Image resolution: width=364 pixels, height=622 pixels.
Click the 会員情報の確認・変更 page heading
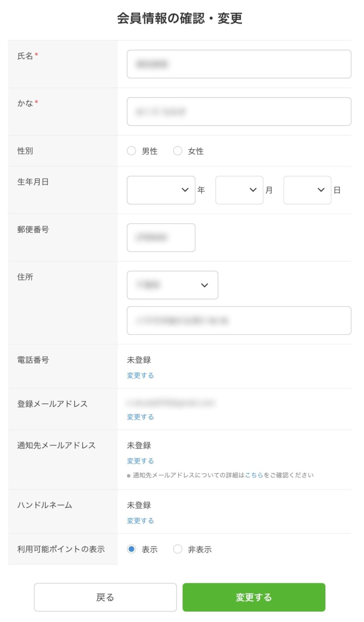[180, 18]
